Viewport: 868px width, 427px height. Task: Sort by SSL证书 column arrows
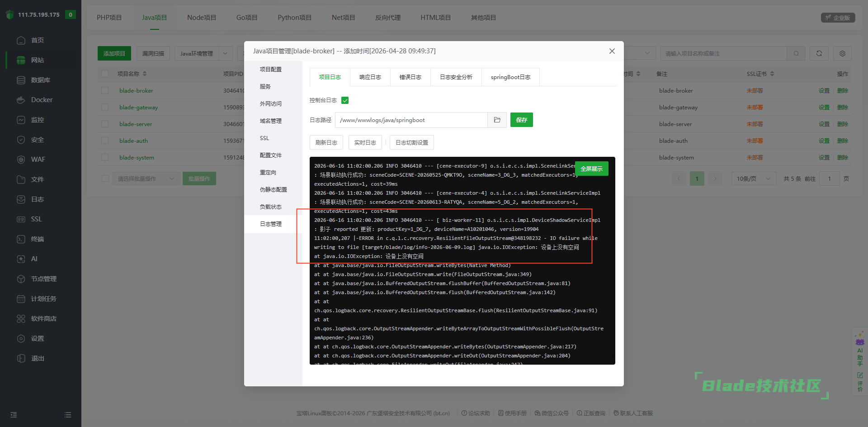tap(772, 74)
